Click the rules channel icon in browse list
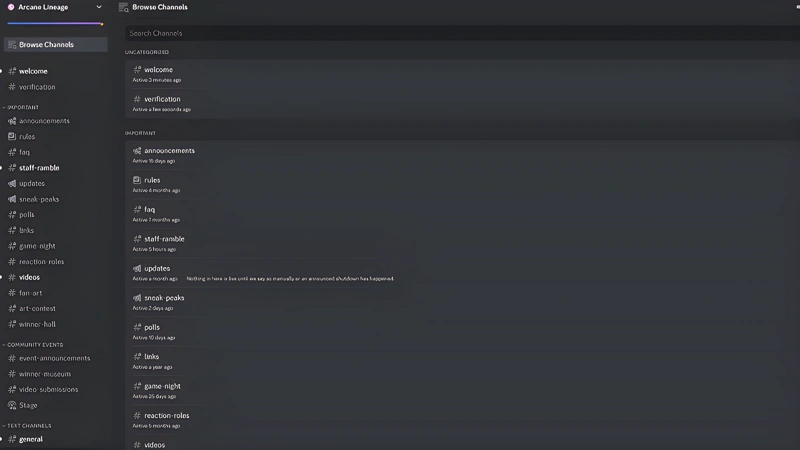The image size is (800, 450). [137, 180]
